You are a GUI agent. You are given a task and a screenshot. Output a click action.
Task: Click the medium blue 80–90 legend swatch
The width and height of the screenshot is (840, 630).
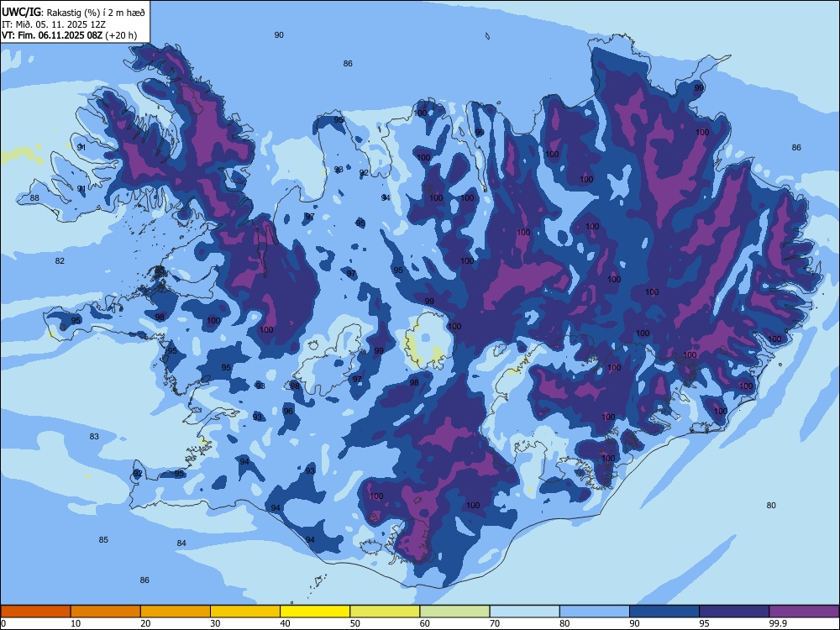tap(595, 612)
